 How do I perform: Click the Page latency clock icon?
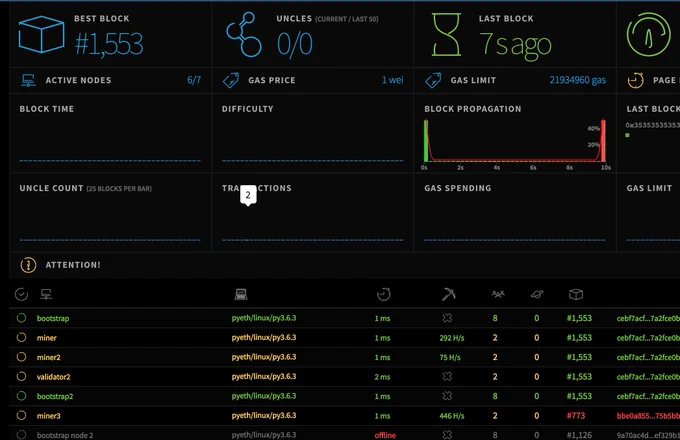coord(635,80)
